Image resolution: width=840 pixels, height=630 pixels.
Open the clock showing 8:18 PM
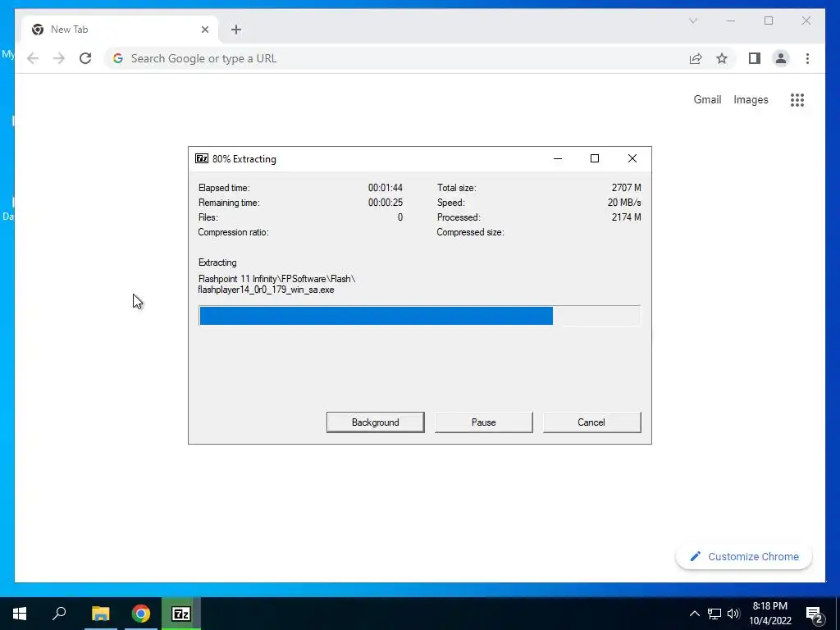(x=769, y=614)
